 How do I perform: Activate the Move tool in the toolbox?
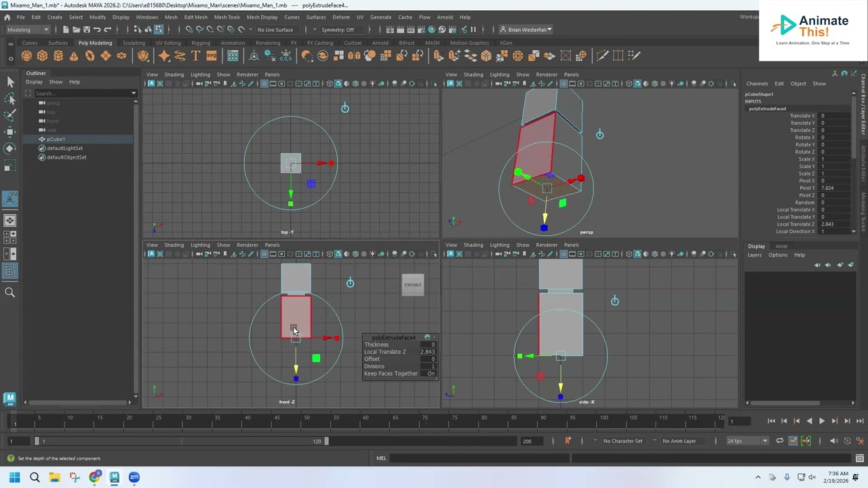[10, 131]
